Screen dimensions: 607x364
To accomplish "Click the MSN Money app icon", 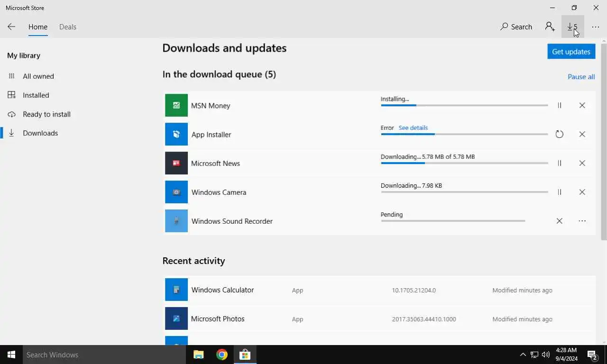I will point(176,105).
